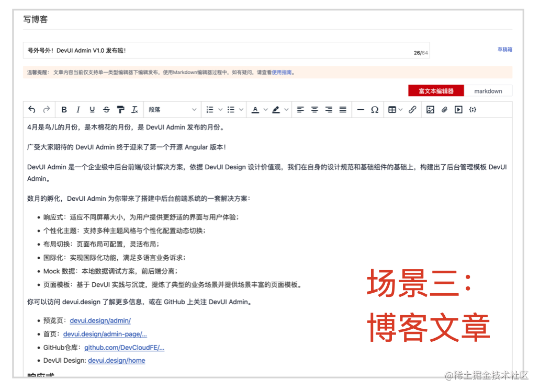Insert an image
Screen dimensions: 540x392
[x=430, y=110]
